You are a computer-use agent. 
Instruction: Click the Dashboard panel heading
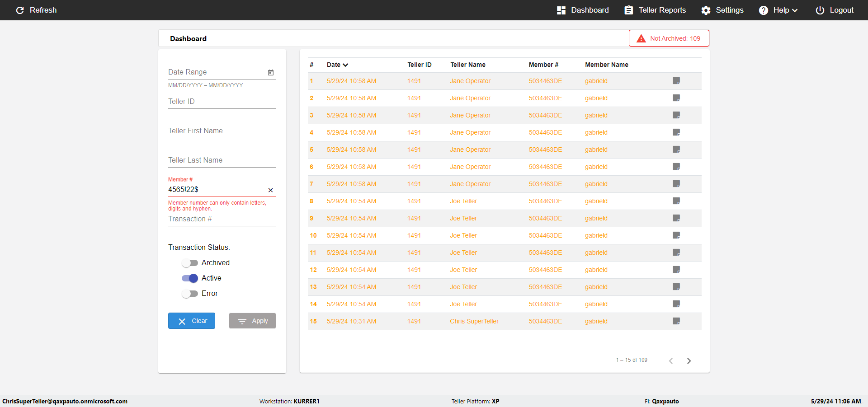point(188,38)
